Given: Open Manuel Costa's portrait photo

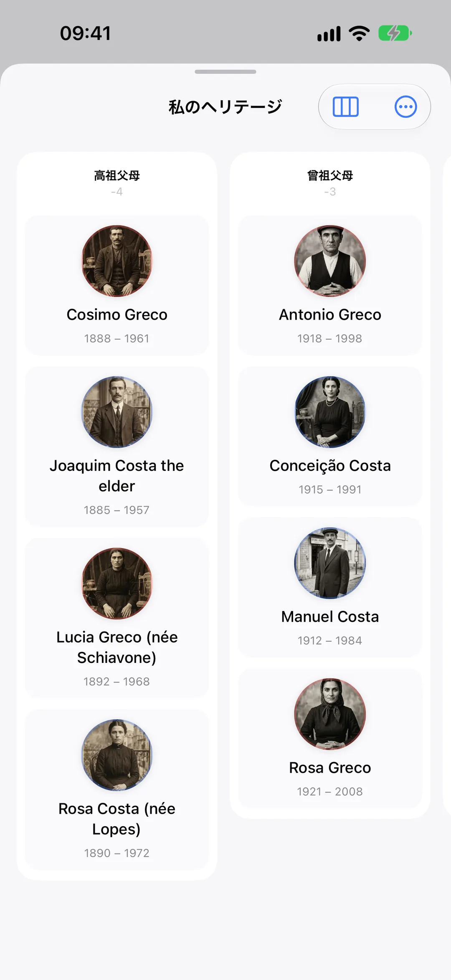Looking at the screenshot, I should pyautogui.click(x=330, y=563).
